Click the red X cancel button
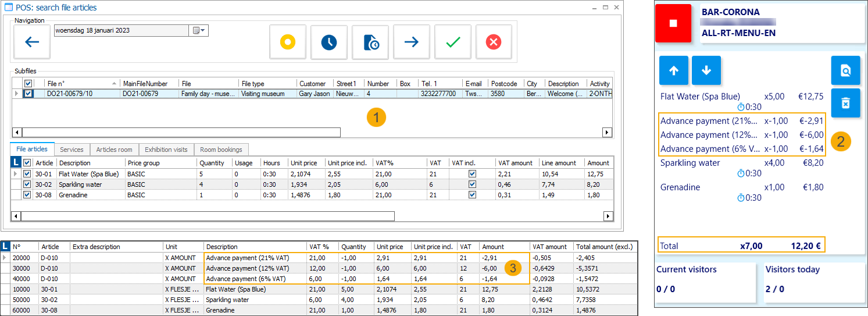This screenshot has width=868, height=316. pos(494,42)
